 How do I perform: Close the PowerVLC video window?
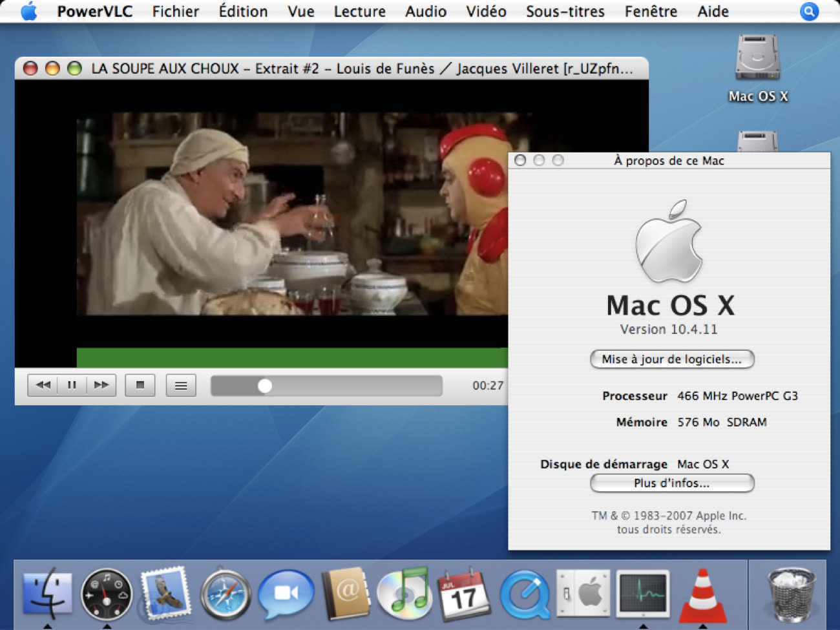pyautogui.click(x=30, y=68)
